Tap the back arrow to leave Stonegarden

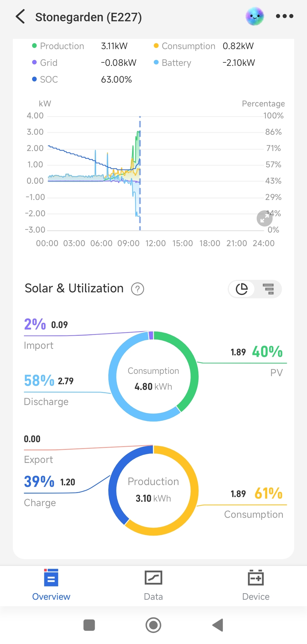point(20,17)
